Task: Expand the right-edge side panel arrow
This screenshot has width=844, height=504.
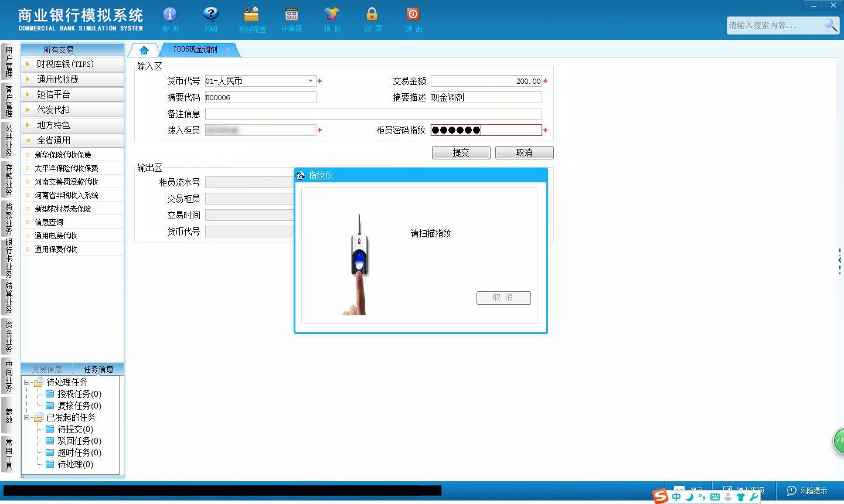Action: pyautogui.click(x=840, y=260)
